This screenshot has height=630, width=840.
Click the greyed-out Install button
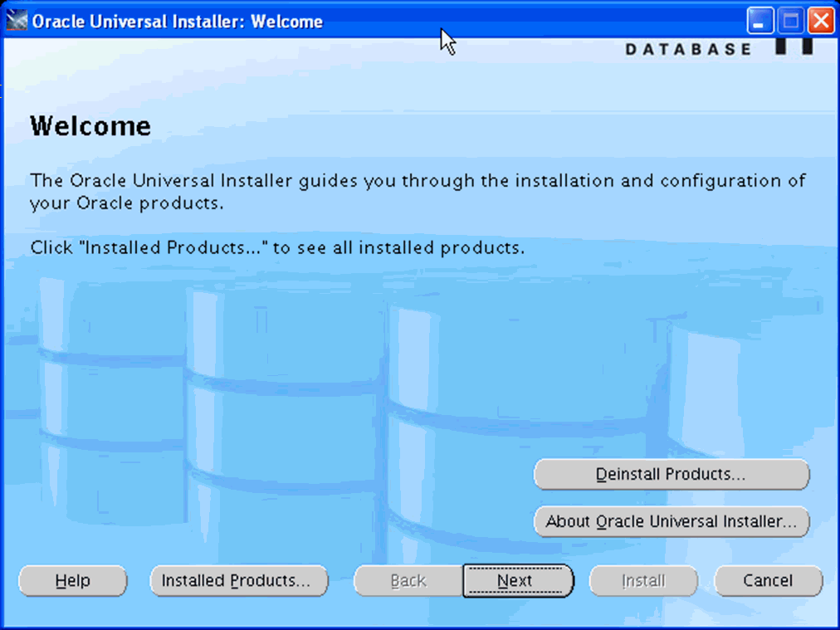pos(643,581)
